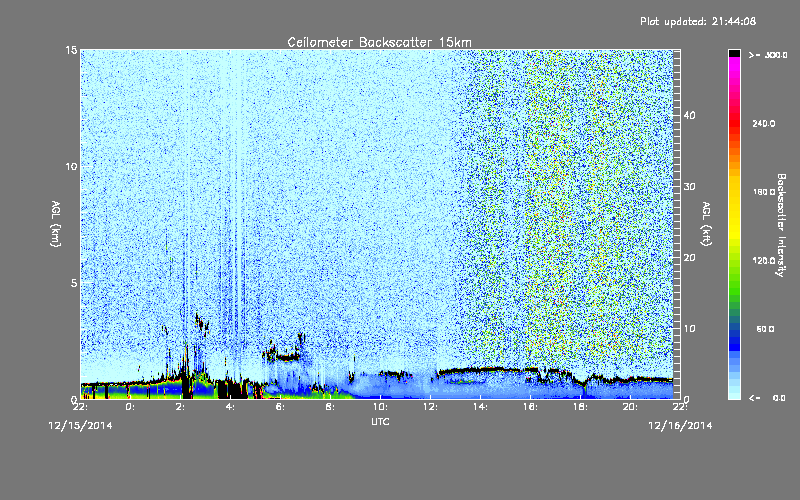Image resolution: width=800 pixels, height=500 pixels.
Task: Click the 'Backscatter Intensity' colorbar label
Action: click(781, 225)
